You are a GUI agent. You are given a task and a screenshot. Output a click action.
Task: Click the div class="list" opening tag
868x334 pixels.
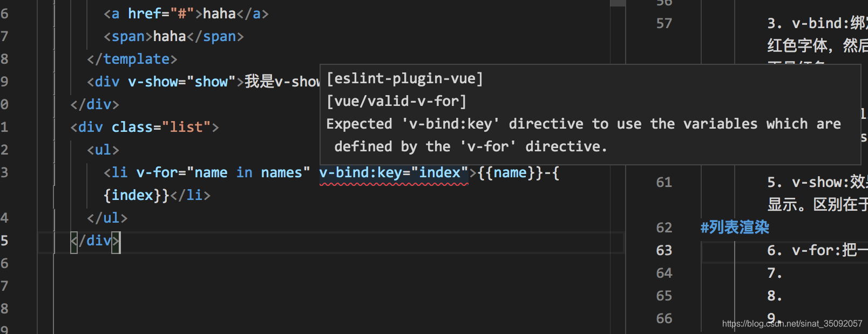tap(144, 127)
